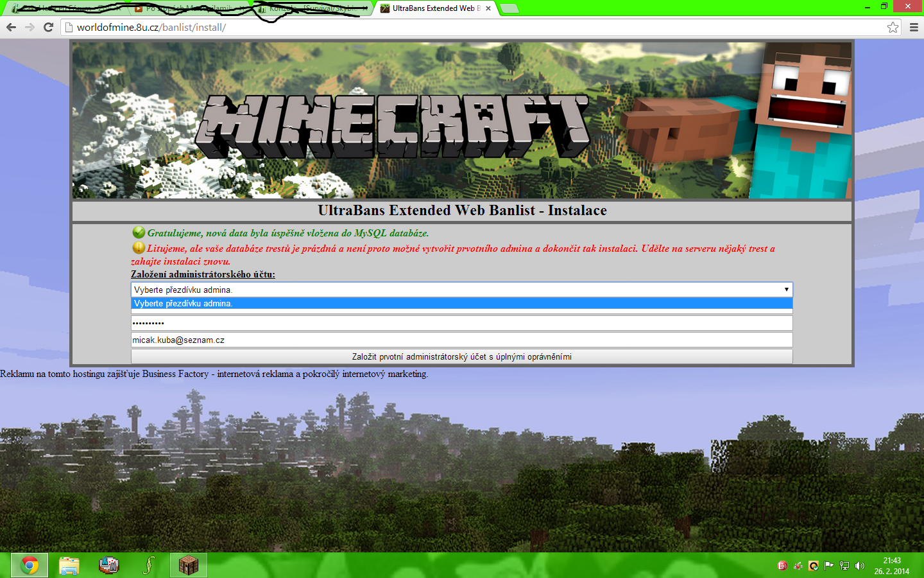Screen dimensions: 924x578
Task: Select highlighted option 'Vyberte přezdívku admina.'
Action: click(x=462, y=303)
